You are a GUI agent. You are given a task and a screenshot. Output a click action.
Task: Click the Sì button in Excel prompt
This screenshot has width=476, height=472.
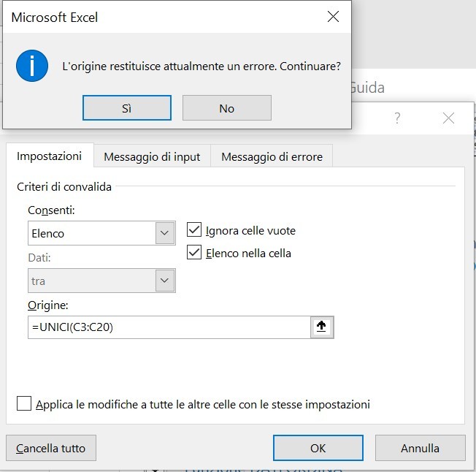pyautogui.click(x=127, y=108)
